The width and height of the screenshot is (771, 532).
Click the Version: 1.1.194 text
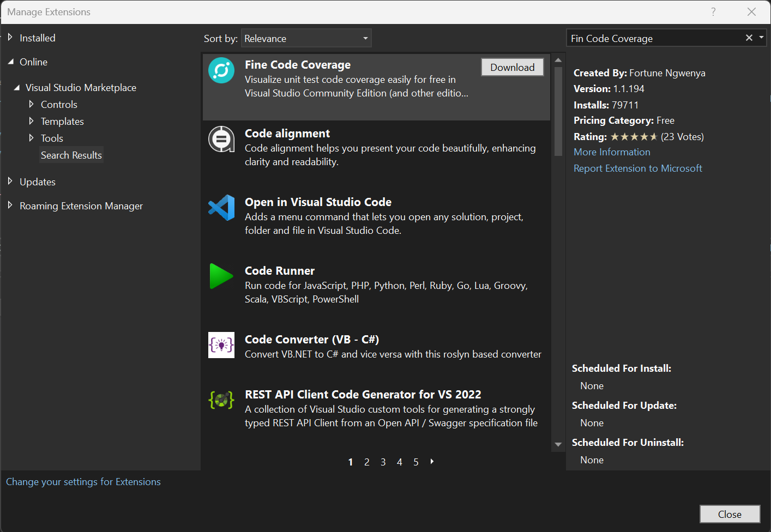pyautogui.click(x=609, y=89)
